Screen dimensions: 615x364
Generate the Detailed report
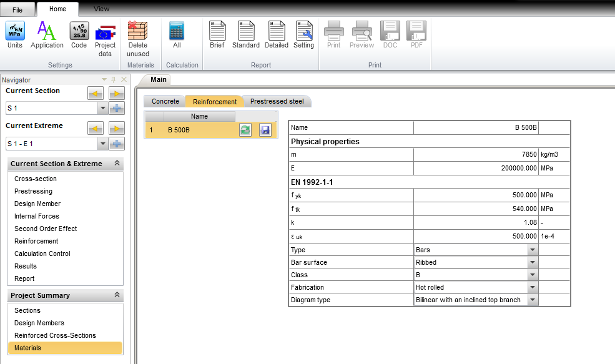pos(275,36)
